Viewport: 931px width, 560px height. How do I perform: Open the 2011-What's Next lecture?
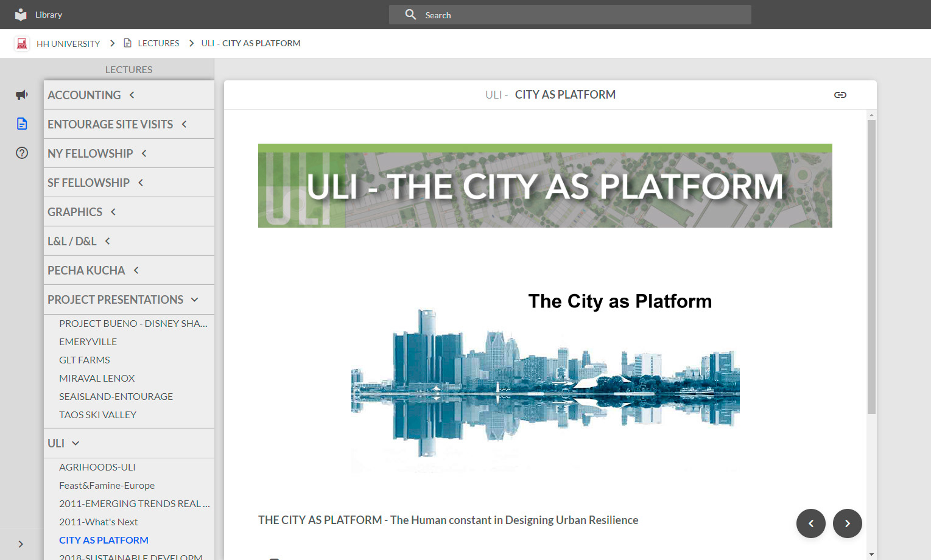click(98, 522)
